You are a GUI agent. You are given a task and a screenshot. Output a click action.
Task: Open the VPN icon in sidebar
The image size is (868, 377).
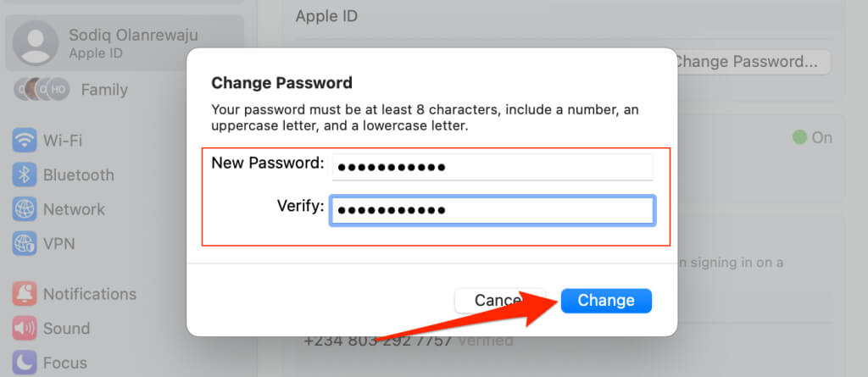coord(25,244)
